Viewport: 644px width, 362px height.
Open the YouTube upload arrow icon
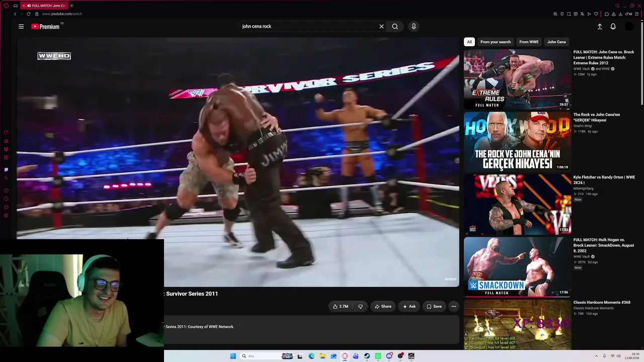coord(600,26)
